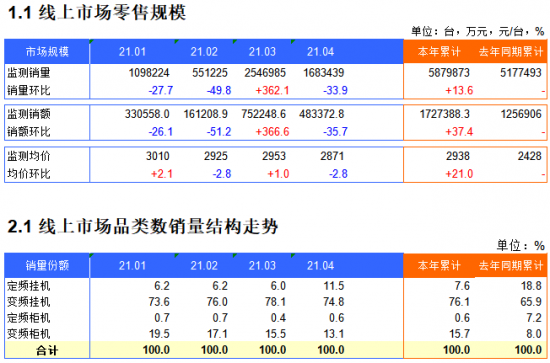Click the 监测均价 row label

tap(29, 156)
